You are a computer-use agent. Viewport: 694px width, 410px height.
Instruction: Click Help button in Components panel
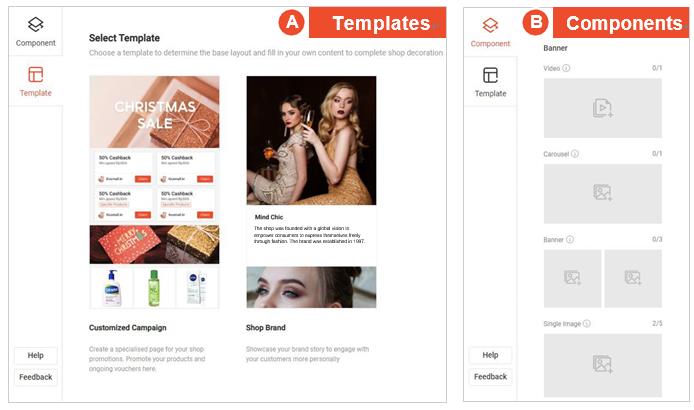[x=490, y=355]
